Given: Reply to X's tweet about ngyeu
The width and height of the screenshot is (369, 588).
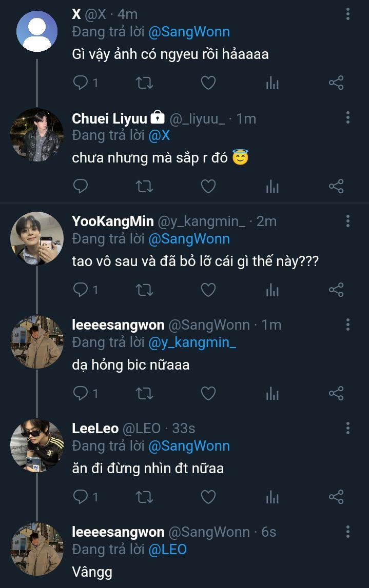Looking at the screenshot, I should click(81, 83).
